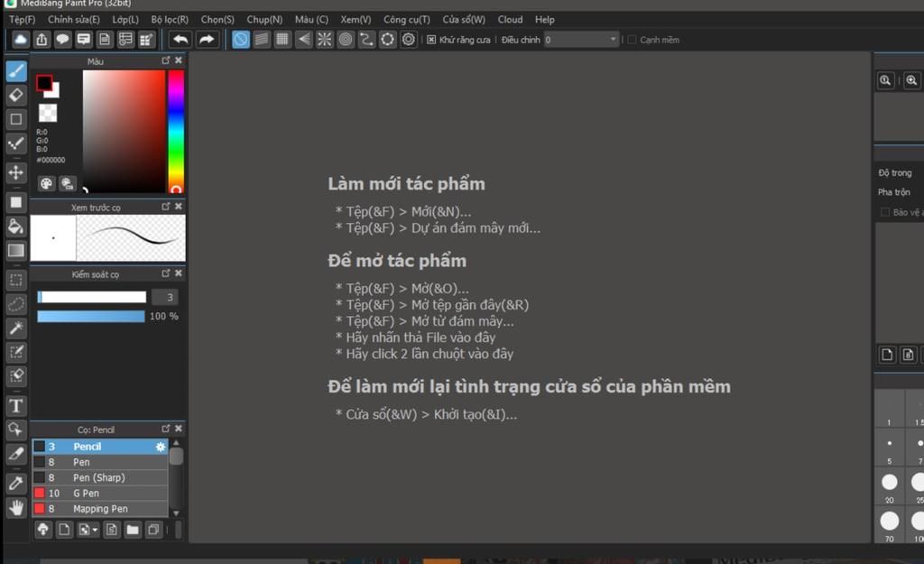
Task: Open the Cửa sổ(W) menu
Action: click(x=464, y=20)
